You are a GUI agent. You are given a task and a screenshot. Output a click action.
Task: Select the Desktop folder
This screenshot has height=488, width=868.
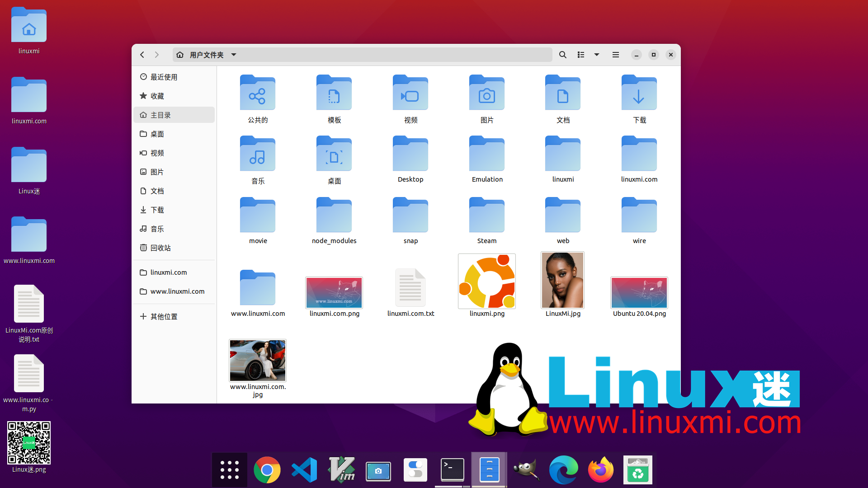pos(410,154)
